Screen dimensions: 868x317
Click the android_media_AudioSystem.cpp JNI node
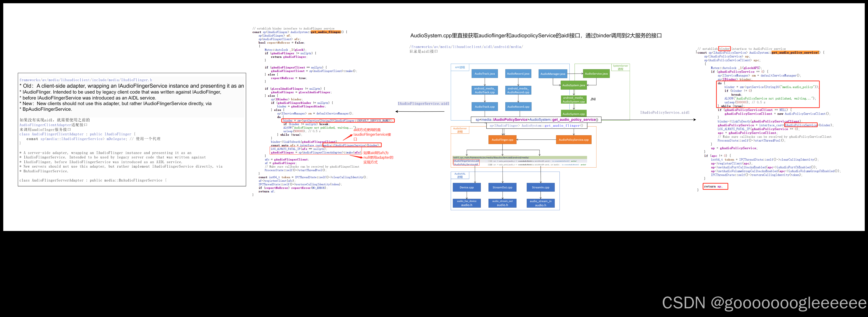pos(574,99)
